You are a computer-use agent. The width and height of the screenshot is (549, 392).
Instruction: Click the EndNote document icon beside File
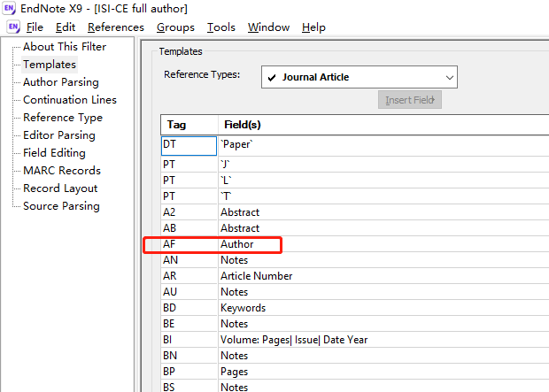pos(13,27)
